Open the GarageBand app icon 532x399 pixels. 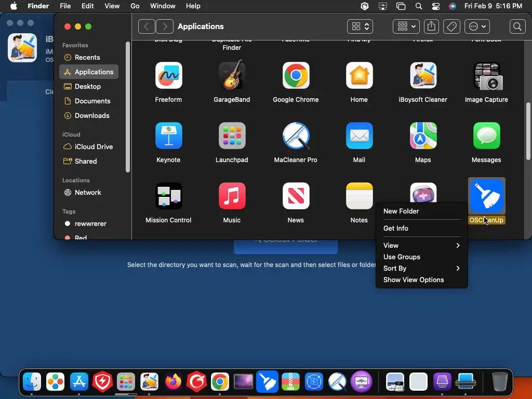[232, 75]
